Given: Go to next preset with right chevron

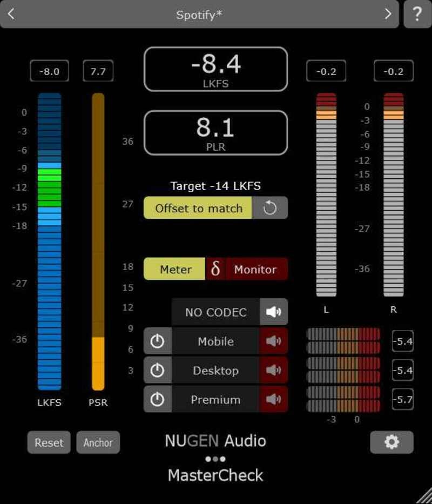Looking at the screenshot, I should (x=388, y=14).
